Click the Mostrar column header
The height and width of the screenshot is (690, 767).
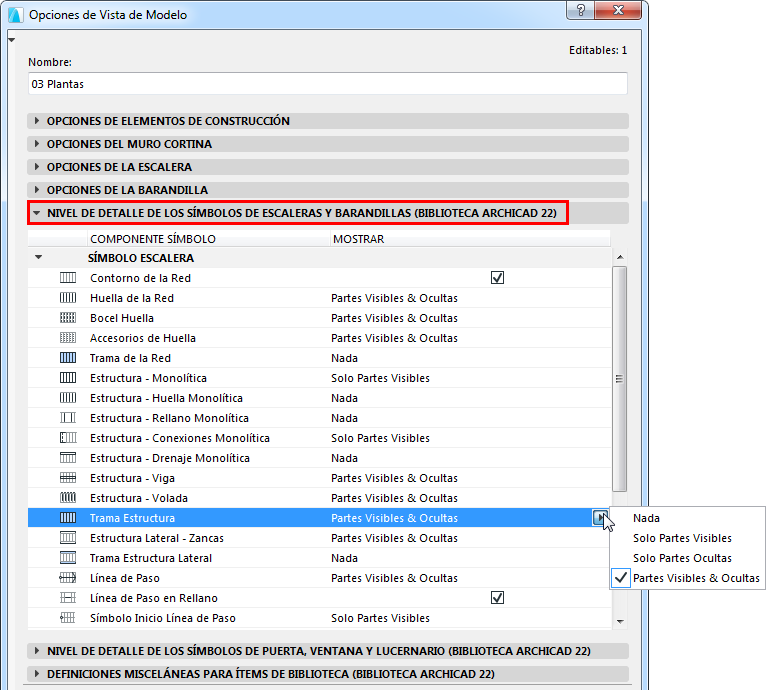coord(470,239)
